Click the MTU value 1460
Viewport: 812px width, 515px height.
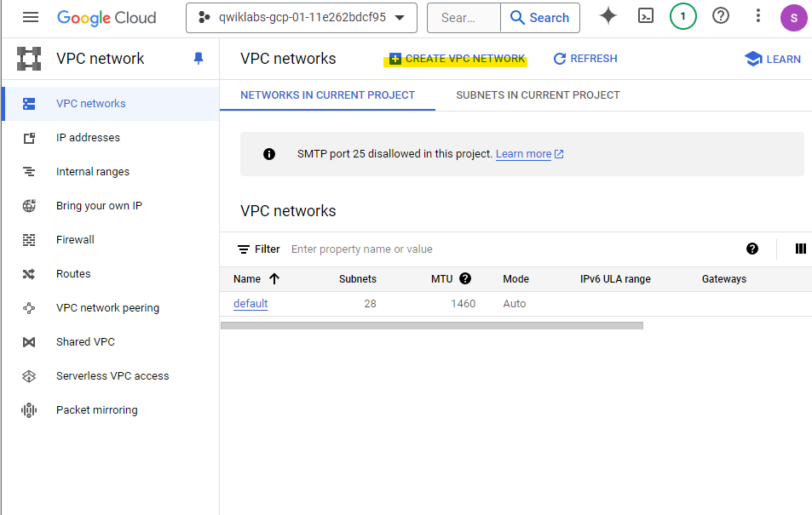(x=463, y=303)
